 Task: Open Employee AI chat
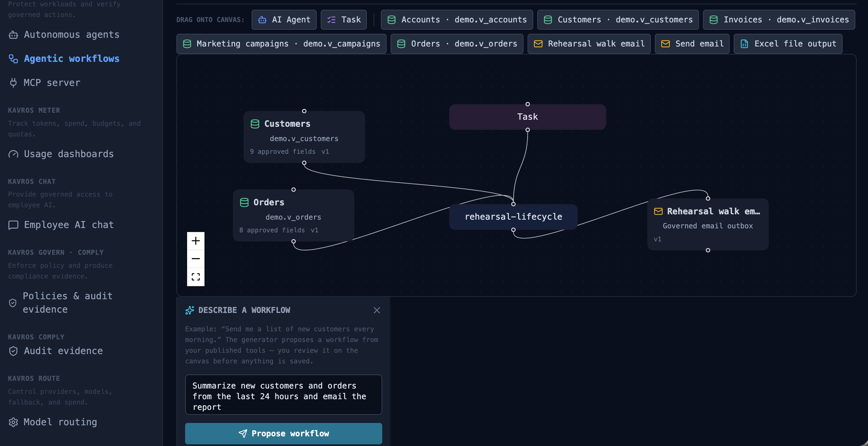(x=61, y=225)
